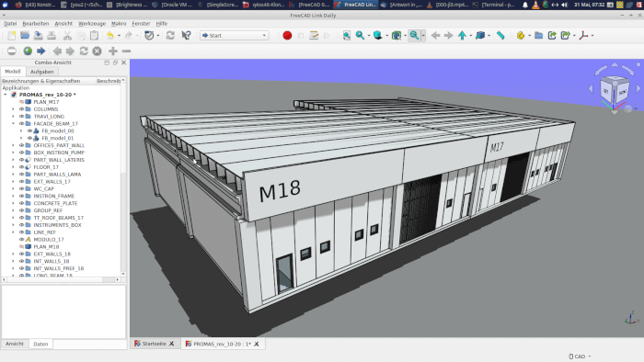The height and width of the screenshot is (362, 644).
Task: Click the What's This help cursor icon
Action: pyautogui.click(x=186, y=36)
